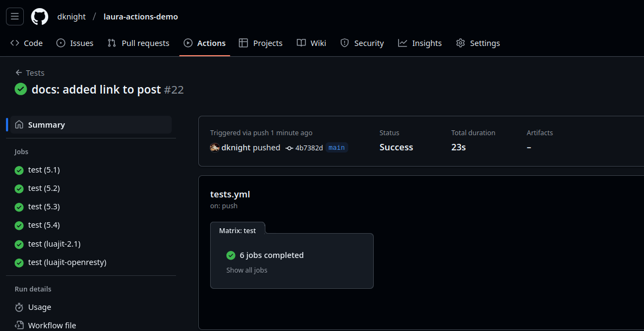The width and height of the screenshot is (644, 331).
Task: Open the dknight pusher profile link
Action: (x=236, y=148)
